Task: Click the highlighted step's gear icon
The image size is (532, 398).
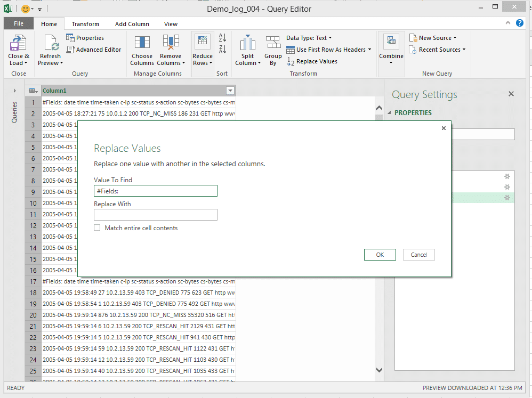Action: [x=507, y=198]
